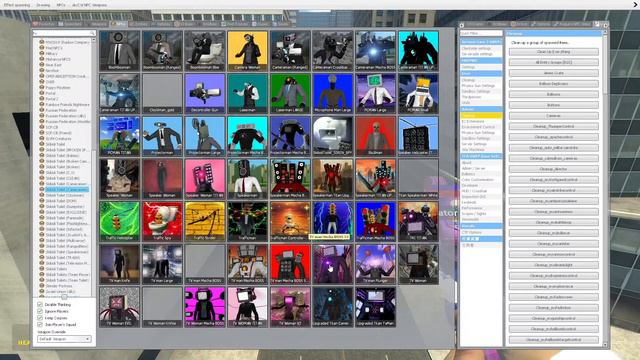Toggle the Disable Thinking checkbox
This screenshot has height=360, width=640.
click(40, 304)
